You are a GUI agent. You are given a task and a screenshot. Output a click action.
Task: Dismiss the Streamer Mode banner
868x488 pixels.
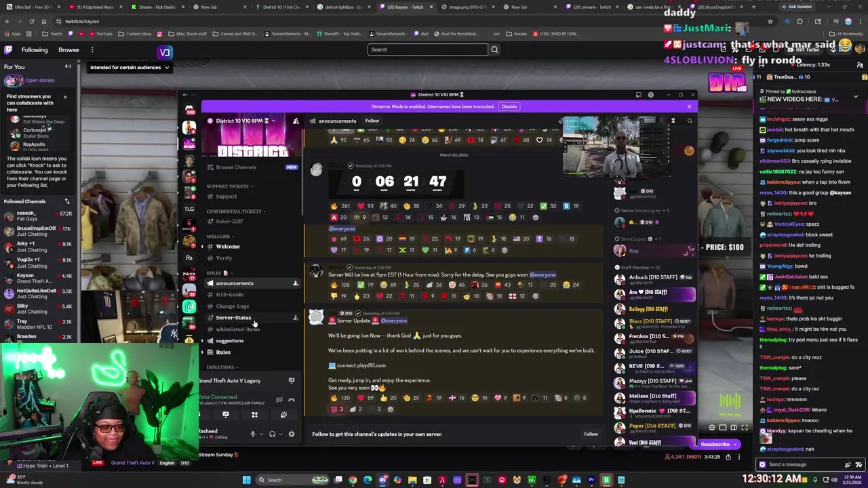(x=689, y=106)
